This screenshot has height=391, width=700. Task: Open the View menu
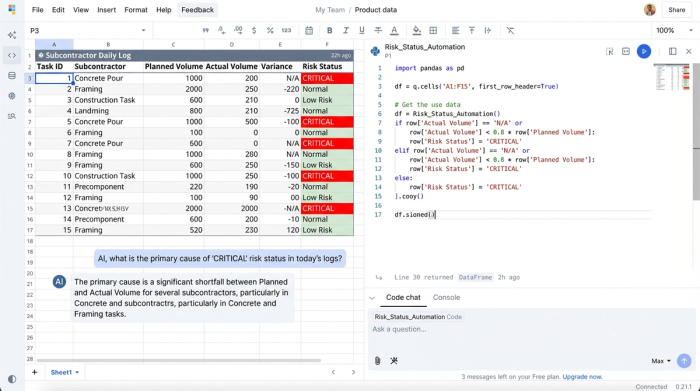[81, 10]
